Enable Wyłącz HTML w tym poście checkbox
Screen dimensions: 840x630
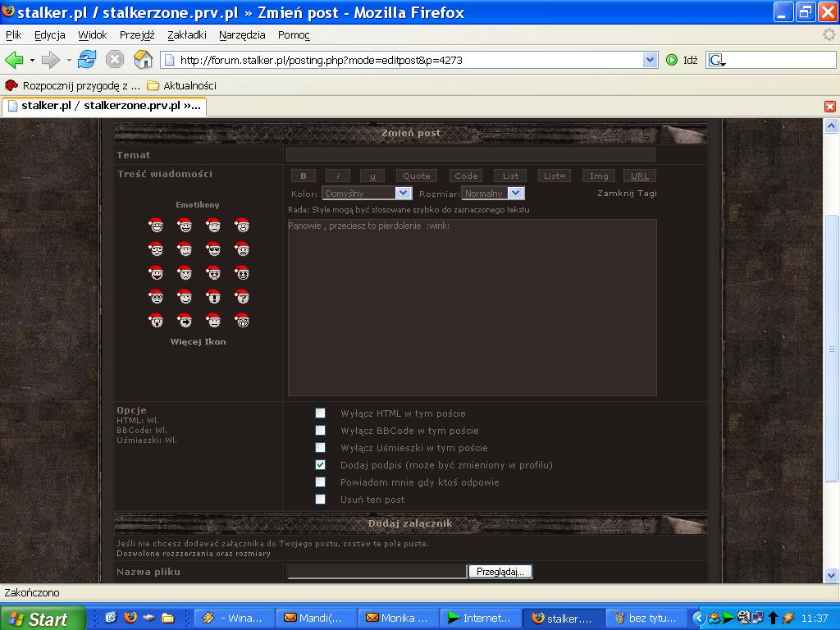pos(321,413)
